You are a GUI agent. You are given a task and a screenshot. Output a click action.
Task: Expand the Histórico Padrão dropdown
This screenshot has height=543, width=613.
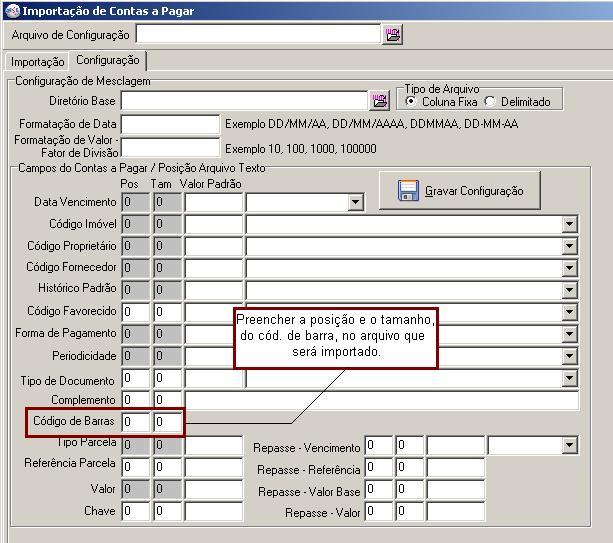(570, 290)
